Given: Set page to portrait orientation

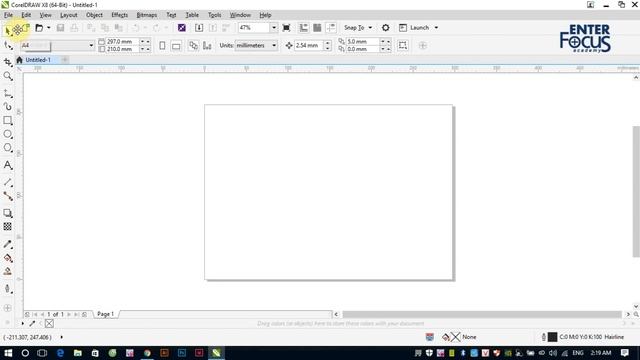Looking at the screenshot, I should click(x=162, y=45).
